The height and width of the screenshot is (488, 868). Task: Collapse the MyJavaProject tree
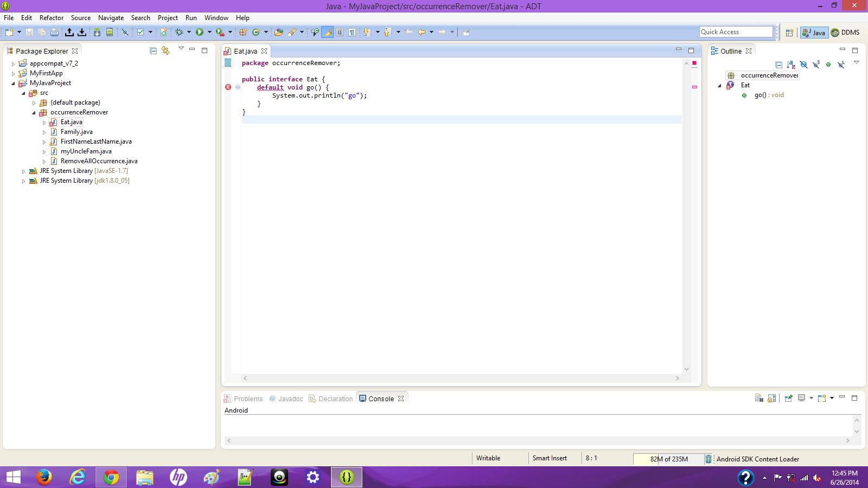coord(14,83)
